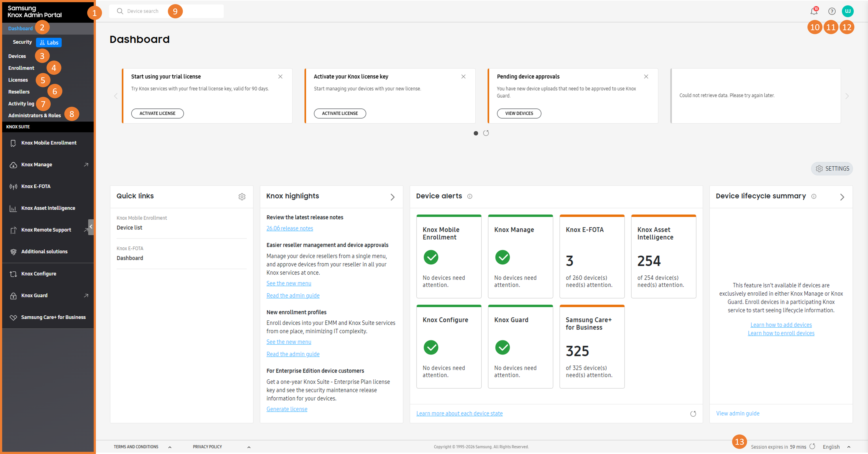Click ACTIVATE LICENSE on trial card
This screenshot has width=868, height=454.
pos(157,113)
